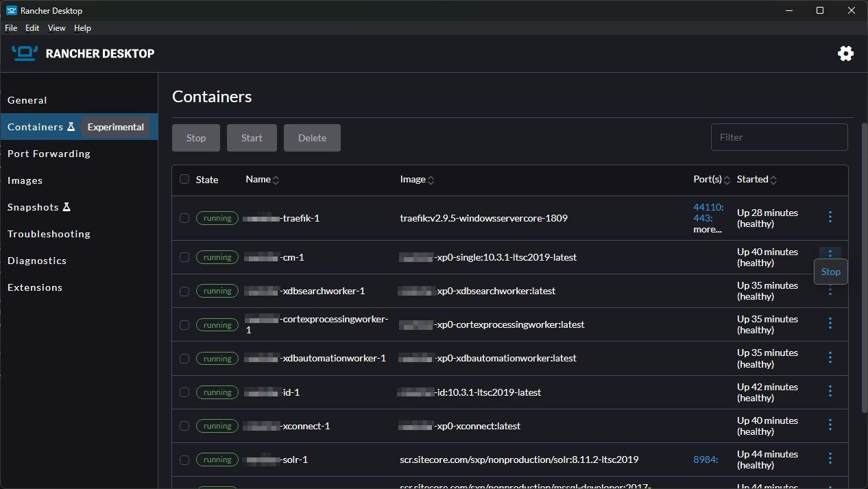Click port 8984 link for solr-1
The height and width of the screenshot is (489, 868).
click(706, 460)
